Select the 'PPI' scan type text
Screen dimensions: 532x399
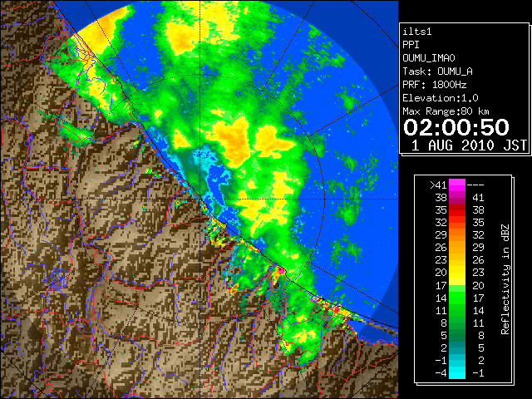pyautogui.click(x=411, y=45)
